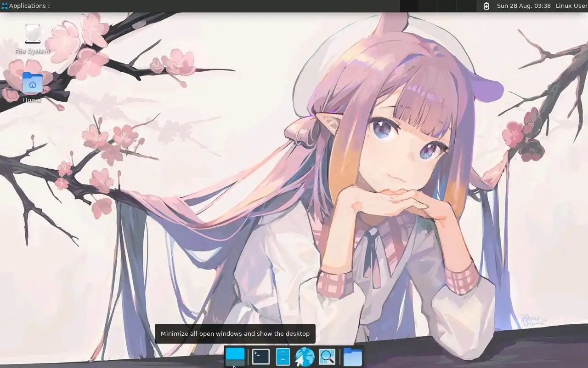588x368 pixels.
Task: Open the Application Finder magnifier icon
Action: coord(327,356)
